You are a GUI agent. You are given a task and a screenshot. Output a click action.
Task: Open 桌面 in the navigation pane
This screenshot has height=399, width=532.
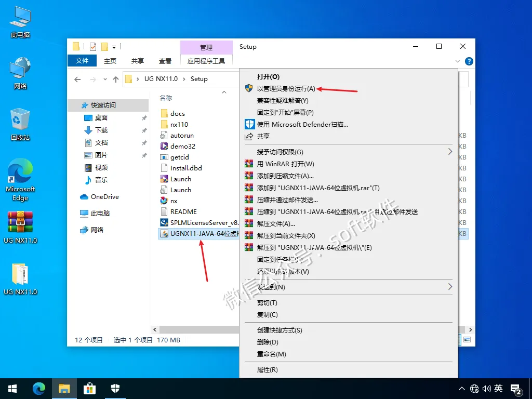tap(101, 118)
